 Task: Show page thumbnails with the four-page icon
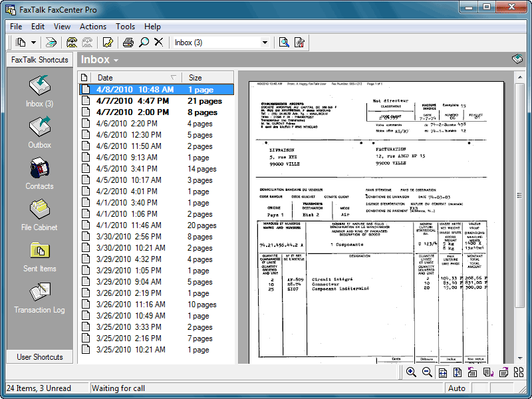[519, 372]
